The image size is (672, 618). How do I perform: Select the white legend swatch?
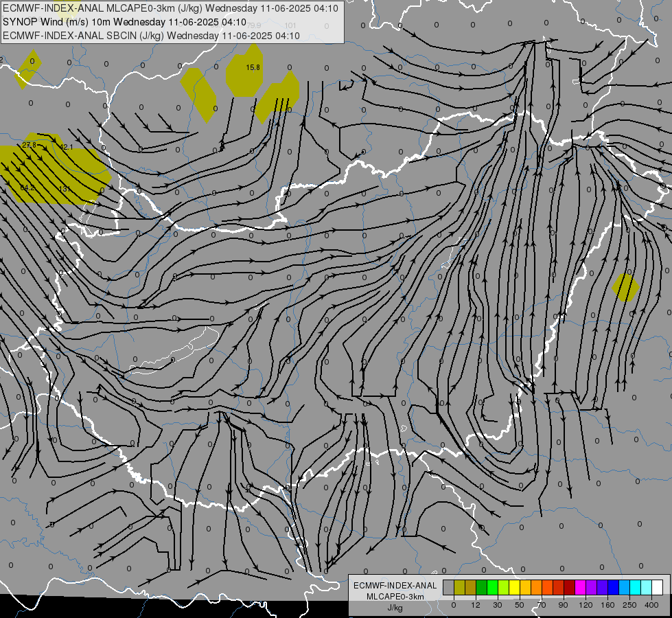click(x=658, y=588)
